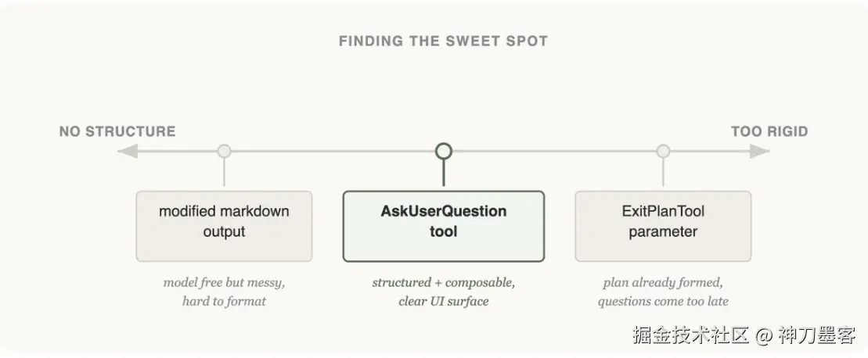Select the circle marker above ExitPlanTool

tap(663, 151)
